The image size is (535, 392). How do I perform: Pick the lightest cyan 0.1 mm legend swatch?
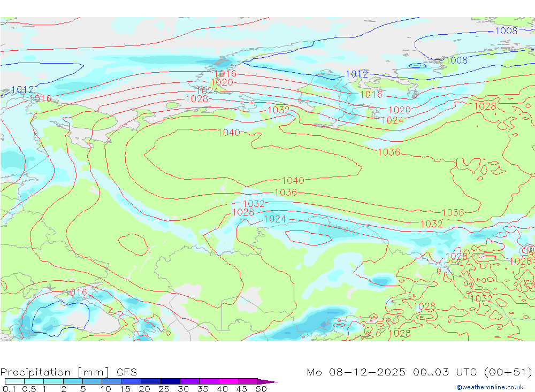[x=14, y=381]
